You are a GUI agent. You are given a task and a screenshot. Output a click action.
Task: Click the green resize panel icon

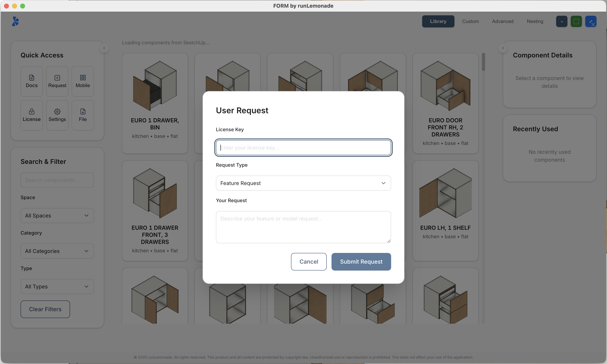tap(576, 21)
